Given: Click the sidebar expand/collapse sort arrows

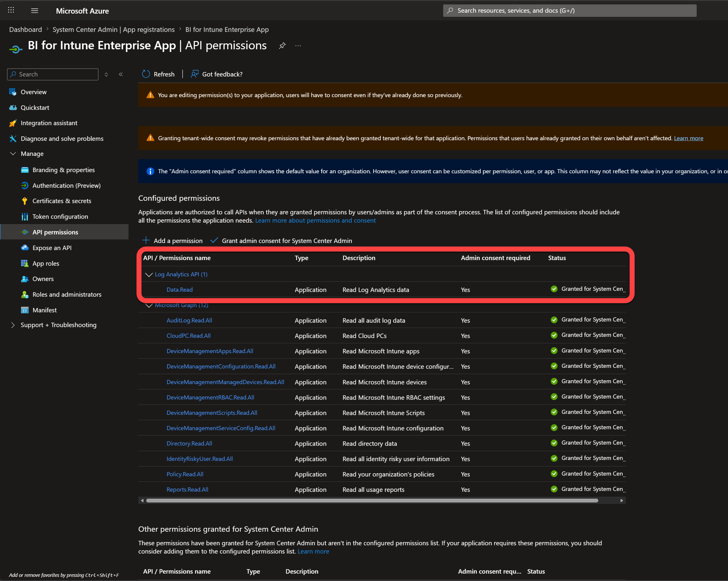Looking at the screenshot, I should tap(106, 75).
